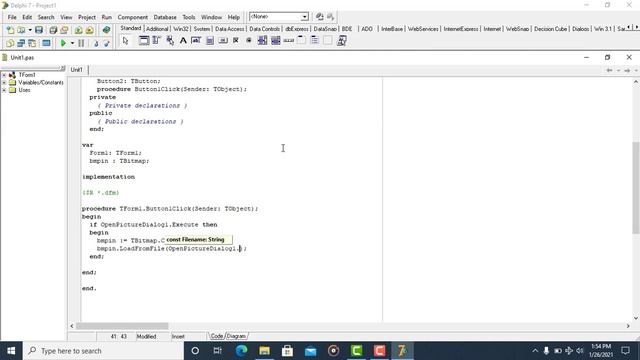Screen dimensions: 640x360
Task: Open the File menu
Action: pyautogui.click(x=12, y=17)
